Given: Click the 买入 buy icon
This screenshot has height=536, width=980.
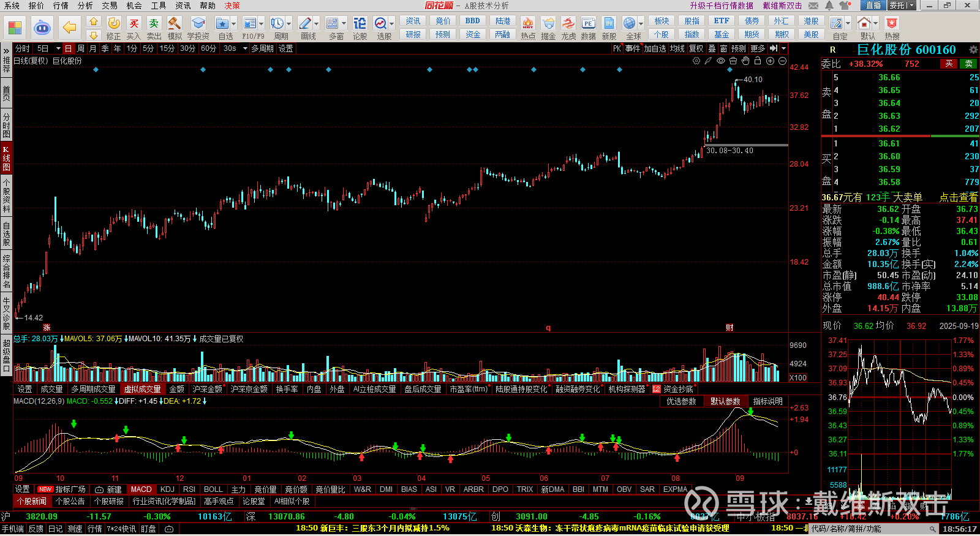Looking at the screenshot, I should pyautogui.click(x=134, y=28).
